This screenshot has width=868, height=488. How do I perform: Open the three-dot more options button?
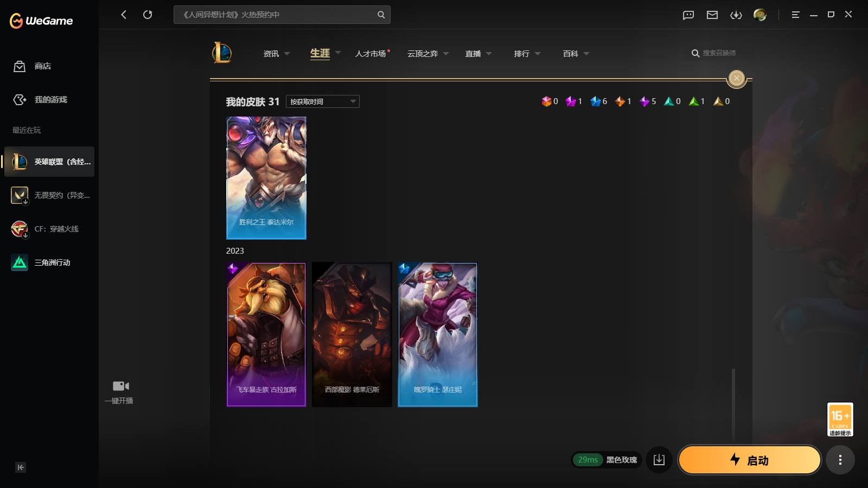(x=840, y=460)
